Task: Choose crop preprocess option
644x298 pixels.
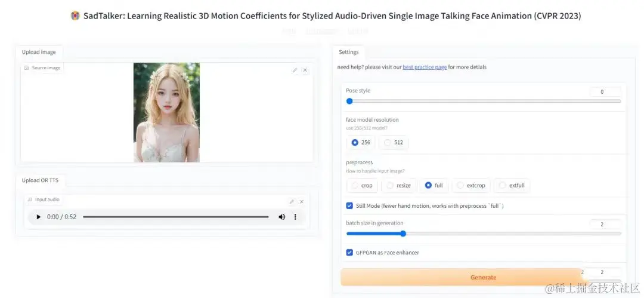Action: 362,186
